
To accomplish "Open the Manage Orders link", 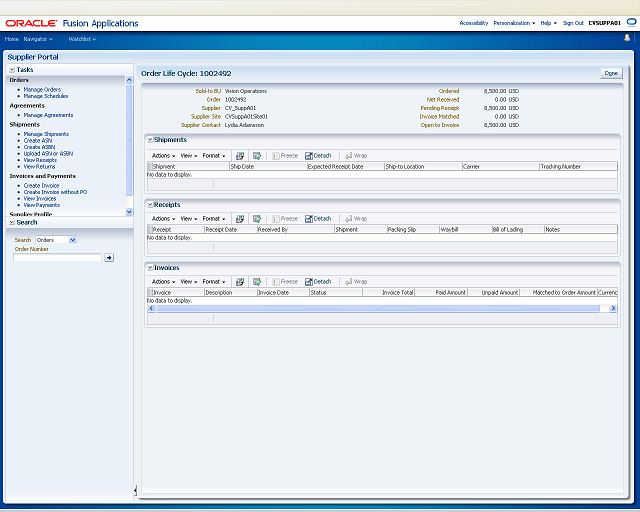I will [x=42, y=89].
